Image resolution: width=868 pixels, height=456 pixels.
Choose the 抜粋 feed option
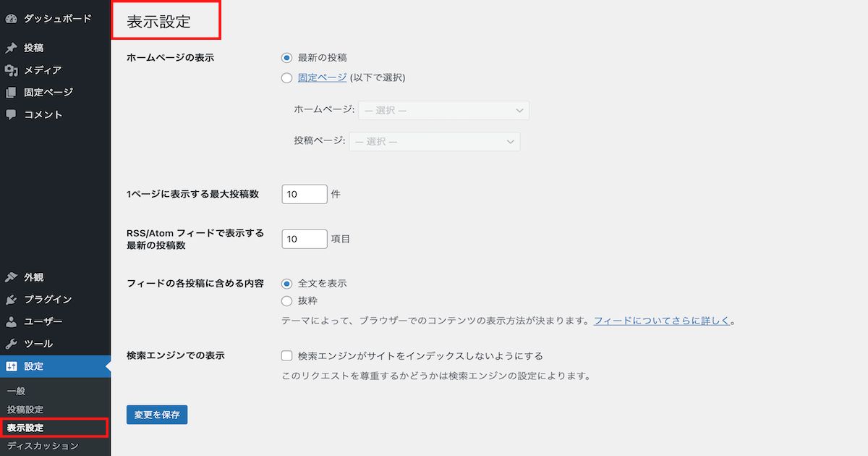287,301
